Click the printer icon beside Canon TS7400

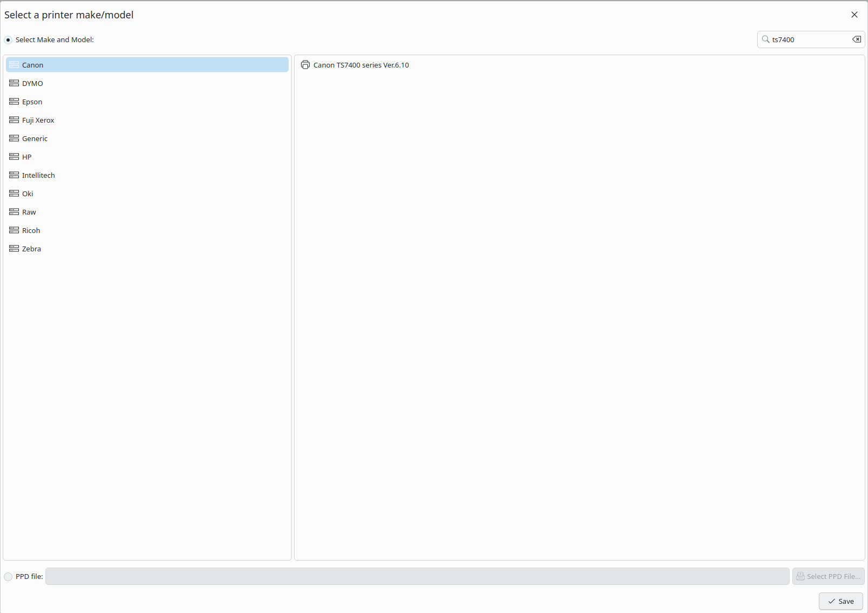[305, 65]
